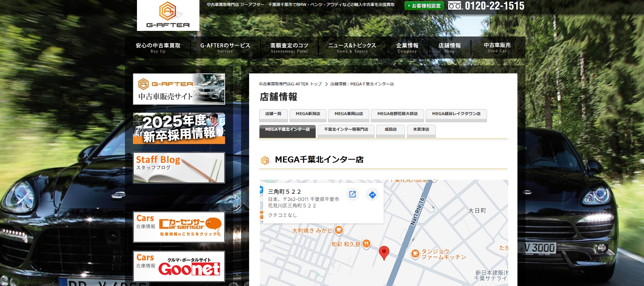Click 旬彩 和久良 restaurant marker icon
This screenshot has height=286, width=644.
point(366,243)
